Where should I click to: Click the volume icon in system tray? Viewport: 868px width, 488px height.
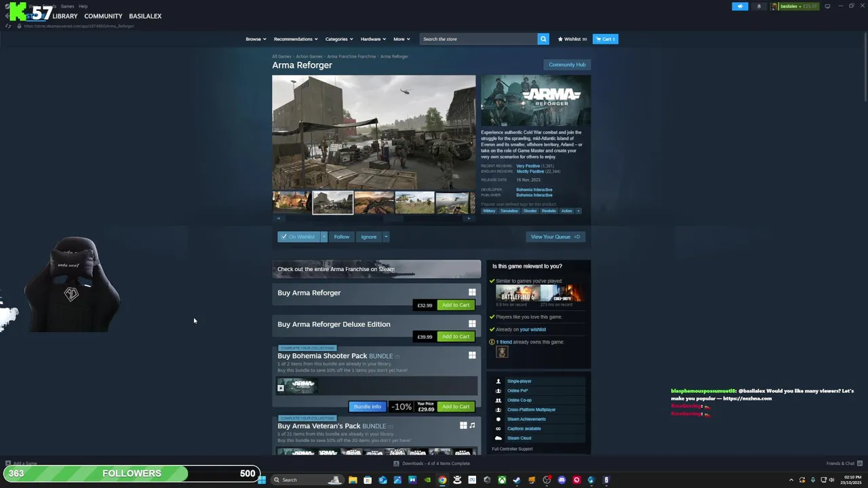[832, 480]
